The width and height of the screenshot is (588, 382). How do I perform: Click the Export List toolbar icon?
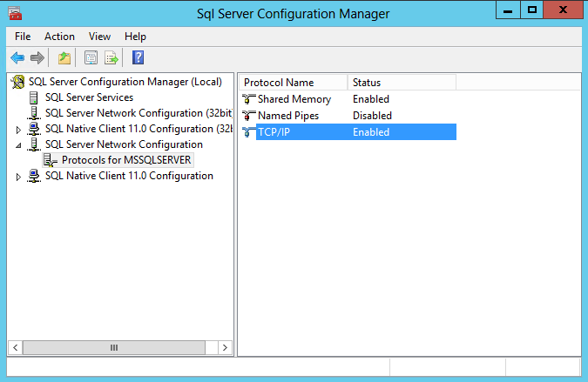click(112, 58)
